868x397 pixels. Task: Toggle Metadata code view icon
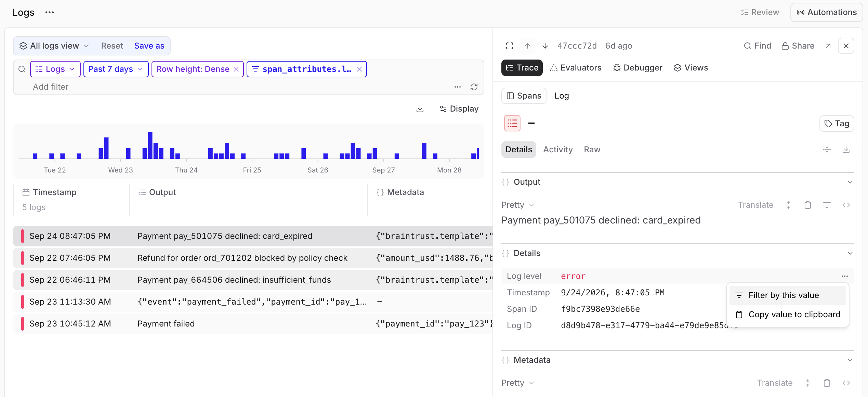coord(846,383)
